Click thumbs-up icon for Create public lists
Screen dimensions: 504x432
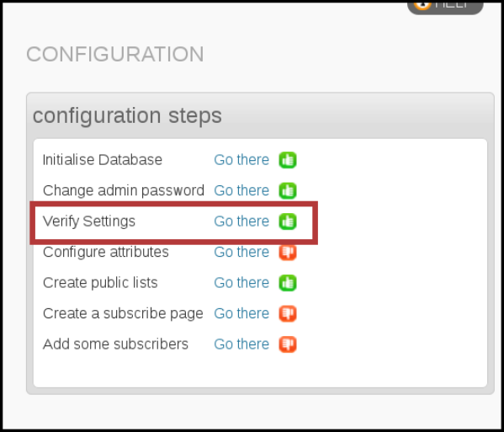(288, 283)
